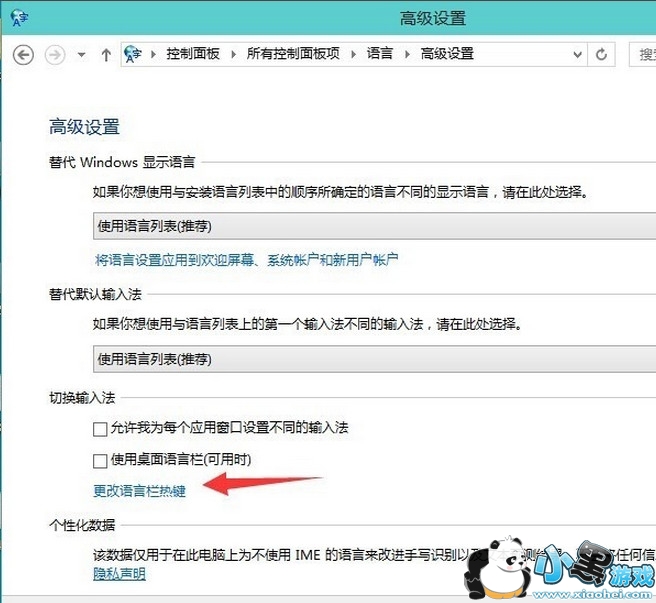This screenshot has height=603, width=656.
Task: Select 控制面板 in the breadcrumb path
Action: [193, 54]
